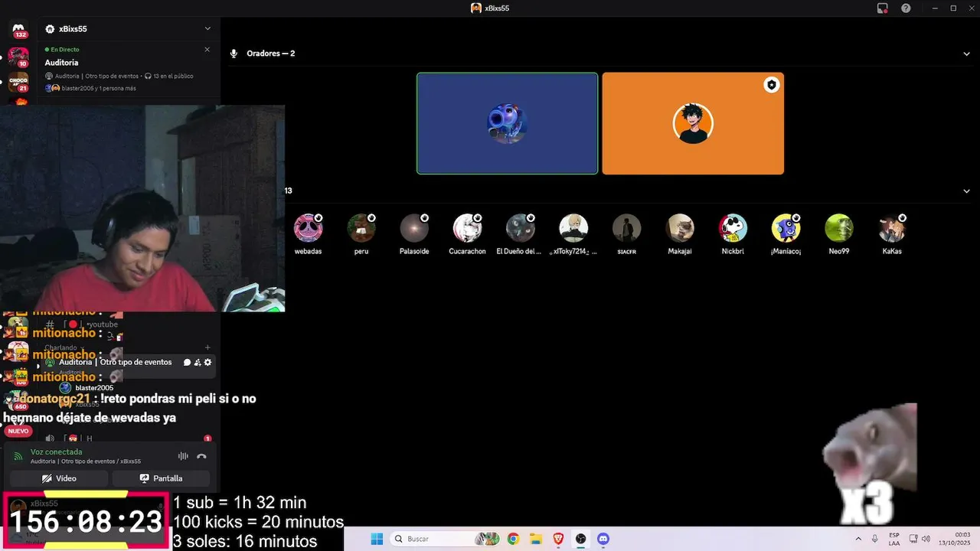Expand hidden system tray icons chevron
980x551 pixels.
[x=857, y=539]
